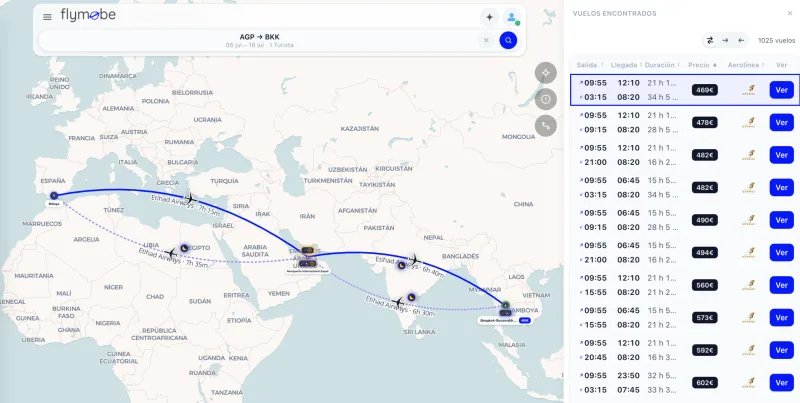Viewport: 800px width, 403px height.
Task: Click the sparkle AI assistant icon
Action: (489, 17)
